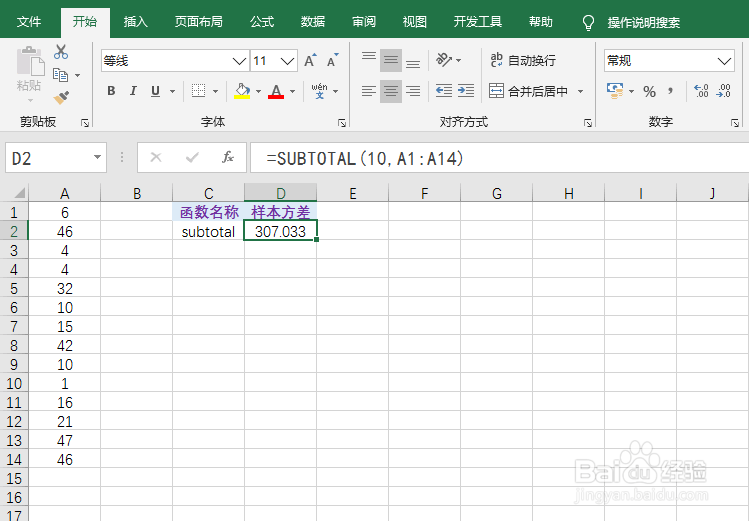Click the insert function fx icon
This screenshot has height=521, width=749.
pos(228,157)
